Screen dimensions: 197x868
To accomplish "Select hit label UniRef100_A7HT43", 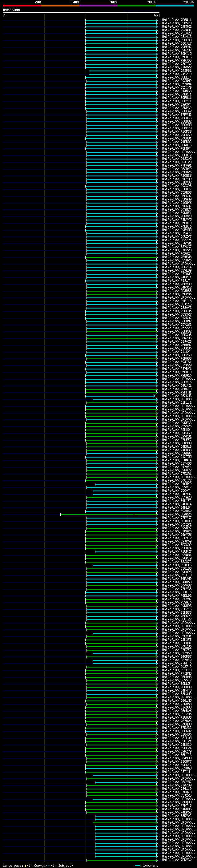I will (177, 805).
